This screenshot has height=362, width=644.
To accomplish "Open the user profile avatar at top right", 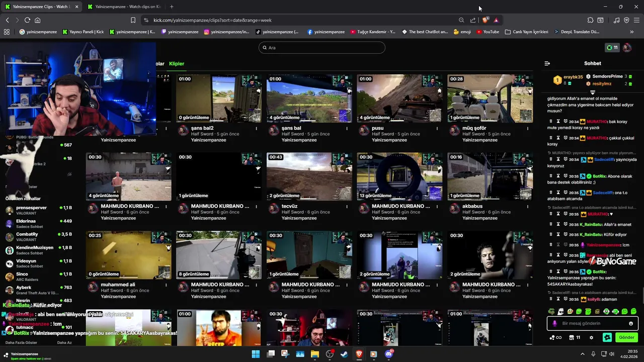I will [627, 48].
